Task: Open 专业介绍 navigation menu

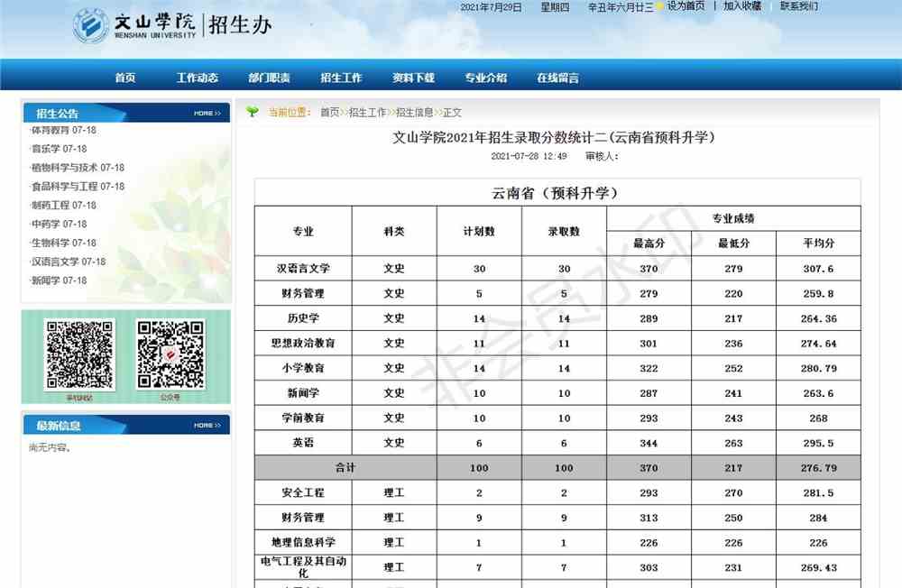Action: click(485, 78)
